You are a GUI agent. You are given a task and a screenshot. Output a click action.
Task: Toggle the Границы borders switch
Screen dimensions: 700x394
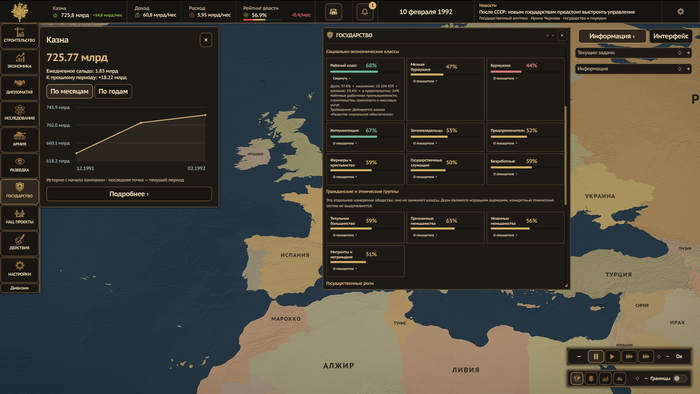(679, 378)
